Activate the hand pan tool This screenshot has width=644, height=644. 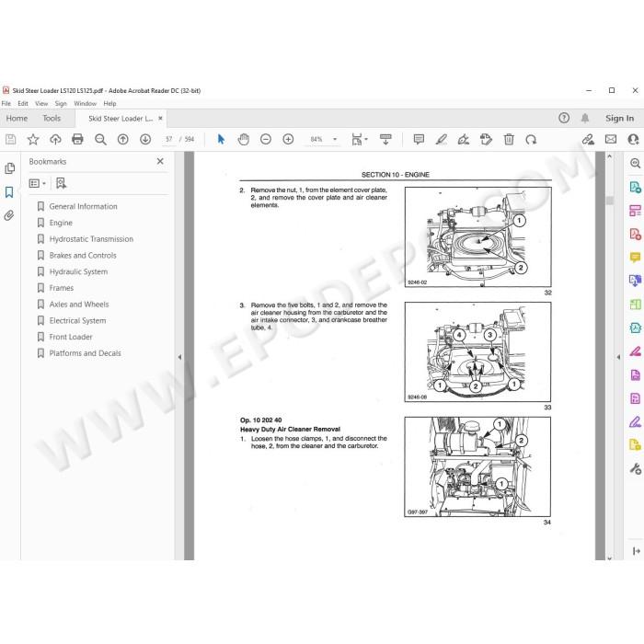(x=244, y=140)
